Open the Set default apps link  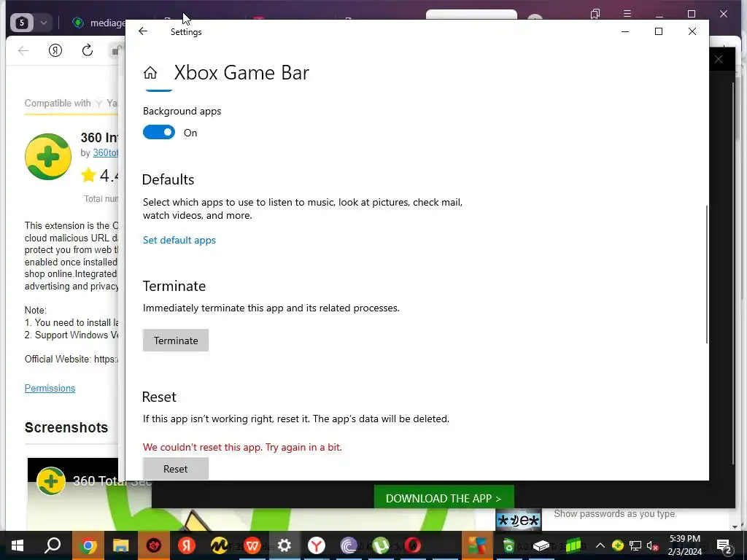point(179,240)
